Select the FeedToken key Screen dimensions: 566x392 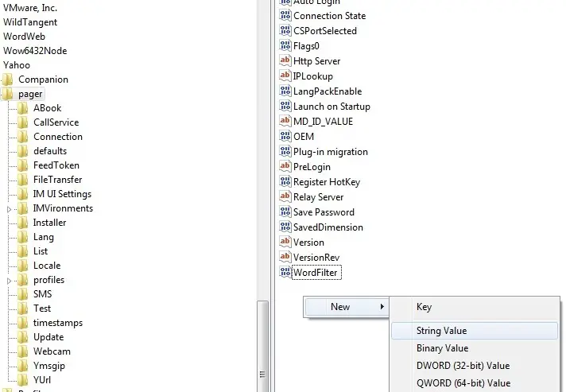click(x=56, y=165)
